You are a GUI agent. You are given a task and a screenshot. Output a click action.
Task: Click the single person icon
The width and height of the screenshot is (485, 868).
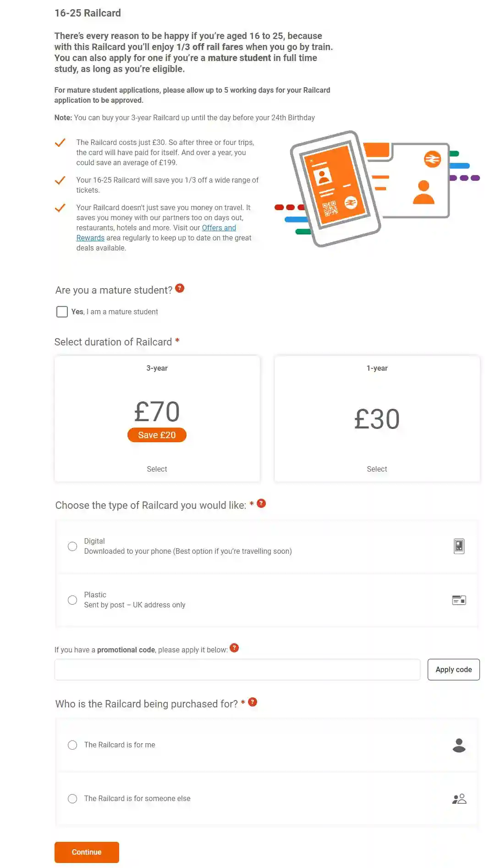pos(459,745)
